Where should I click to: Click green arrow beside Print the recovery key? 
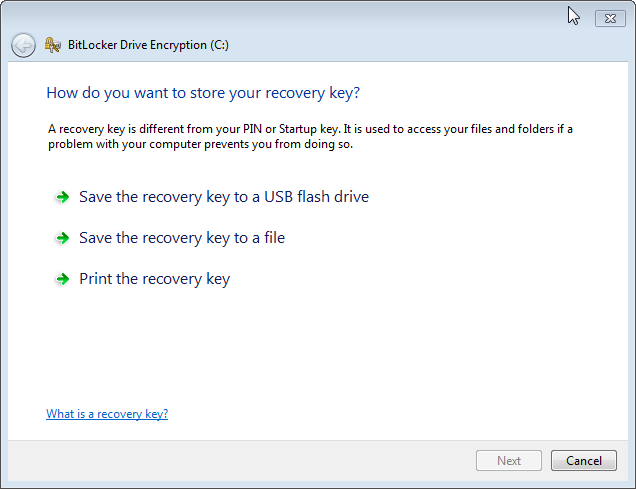[62, 279]
